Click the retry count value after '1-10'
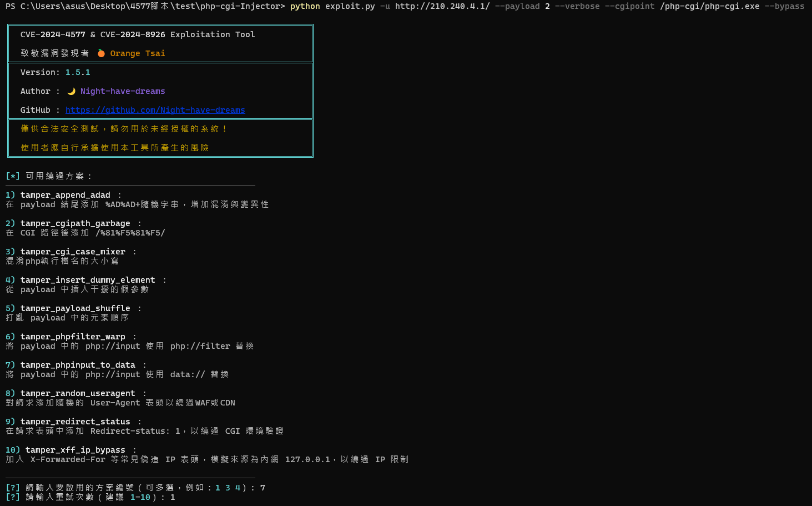The width and height of the screenshot is (812, 506). click(x=173, y=497)
